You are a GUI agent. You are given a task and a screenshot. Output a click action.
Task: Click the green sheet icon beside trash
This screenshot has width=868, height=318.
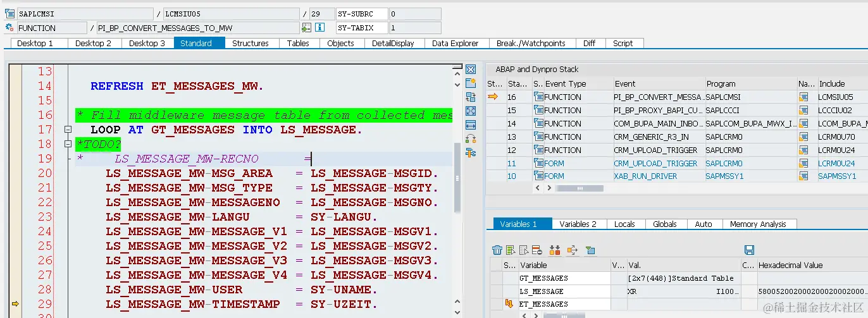[x=510, y=250]
